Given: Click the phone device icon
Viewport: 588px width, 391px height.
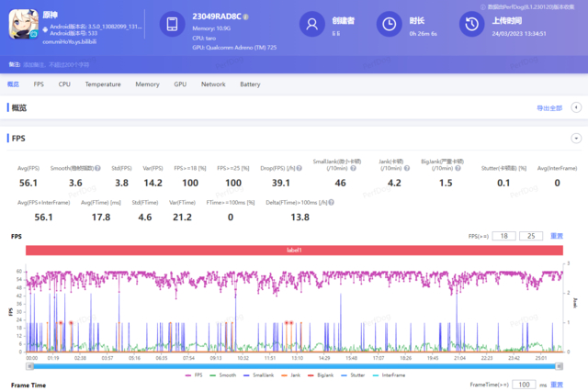Looking at the screenshot, I should [x=175, y=24].
